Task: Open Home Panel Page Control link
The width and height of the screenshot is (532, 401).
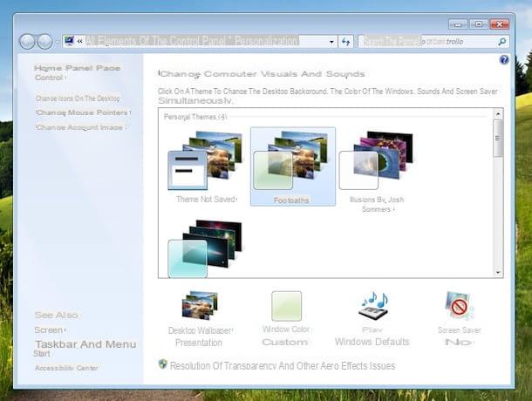Action: [x=78, y=72]
